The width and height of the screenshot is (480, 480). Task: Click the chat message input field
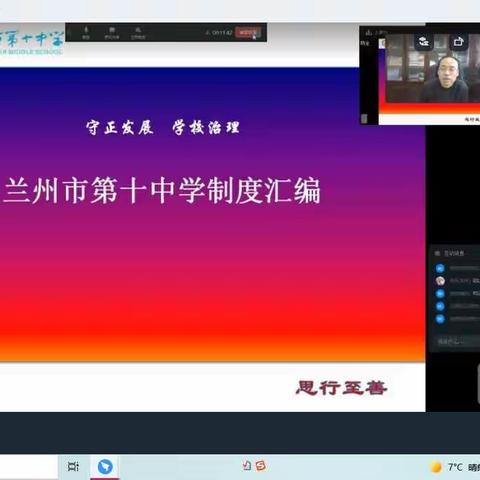coord(457,341)
